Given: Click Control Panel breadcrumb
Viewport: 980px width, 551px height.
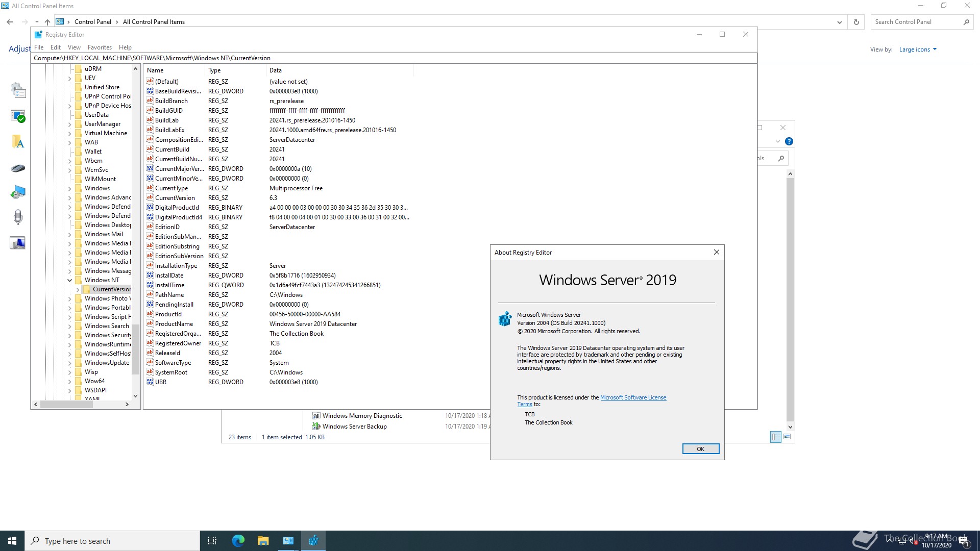Looking at the screenshot, I should [92, 22].
